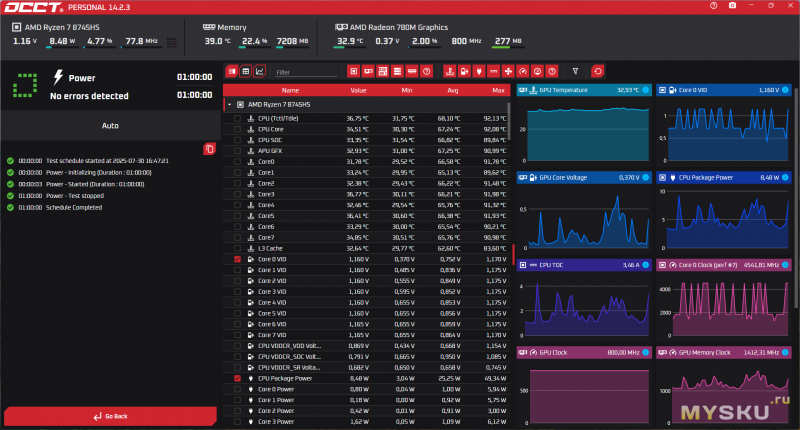This screenshot has height=430, width=800.
Task: Open GPU Core Voltage graph info
Action: click(x=645, y=178)
